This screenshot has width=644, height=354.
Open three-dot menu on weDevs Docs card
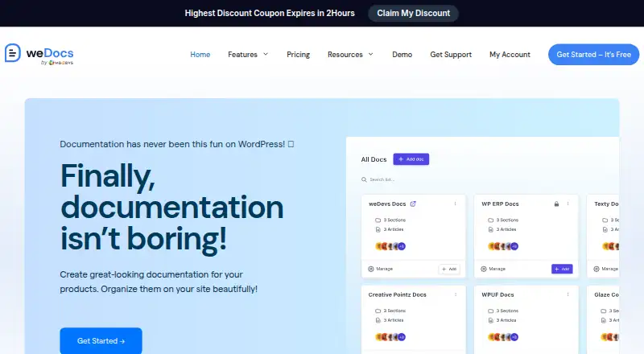(455, 204)
